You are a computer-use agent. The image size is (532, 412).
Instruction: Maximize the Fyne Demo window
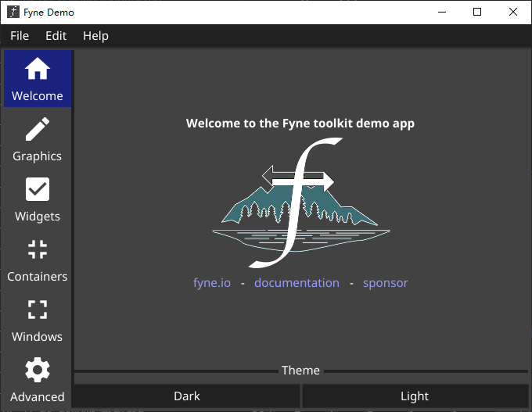(477, 13)
